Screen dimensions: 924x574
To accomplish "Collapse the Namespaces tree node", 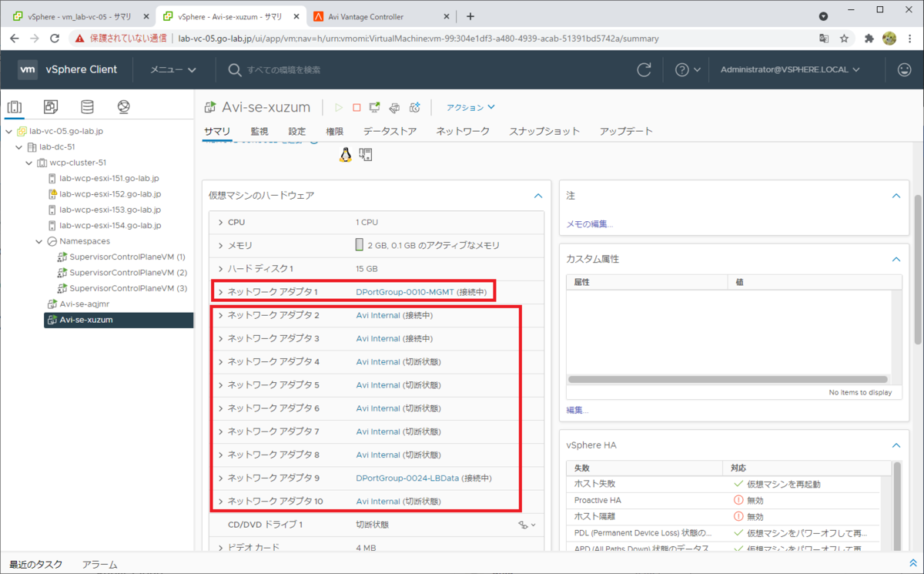I will pos(40,241).
